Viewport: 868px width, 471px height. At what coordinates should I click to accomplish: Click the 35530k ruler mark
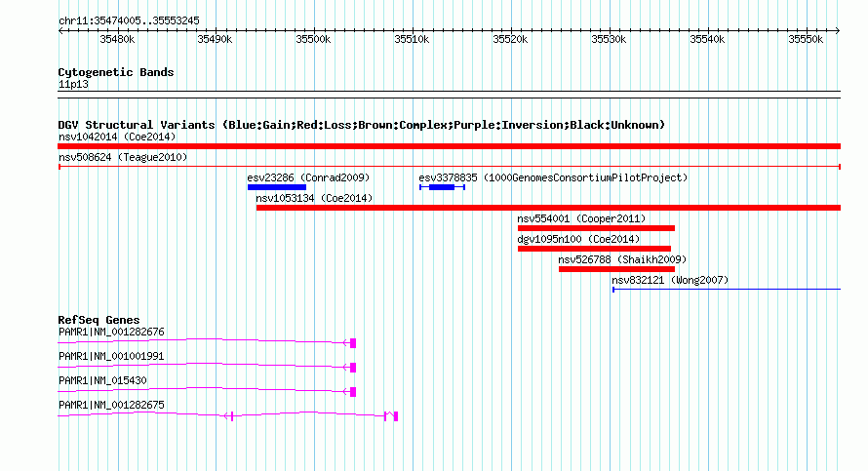click(x=609, y=39)
